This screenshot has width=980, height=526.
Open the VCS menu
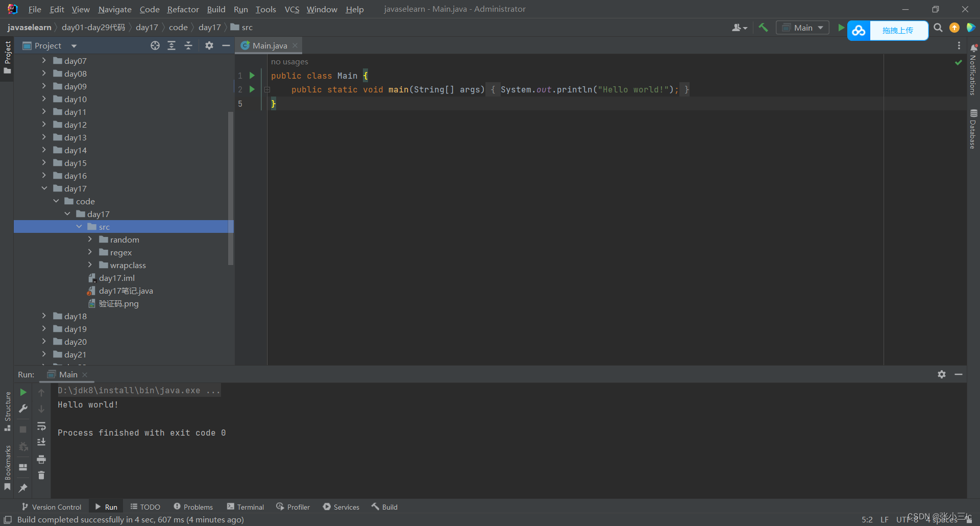pos(292,9)
